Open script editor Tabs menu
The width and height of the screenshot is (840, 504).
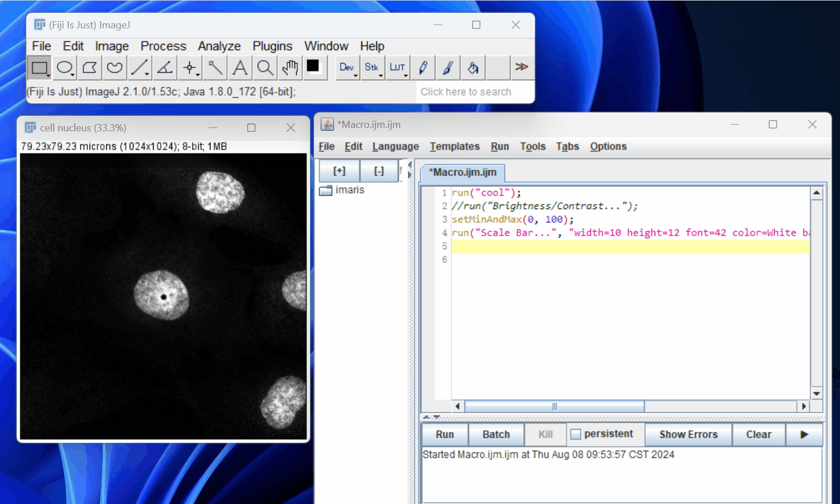click(567, 146)
